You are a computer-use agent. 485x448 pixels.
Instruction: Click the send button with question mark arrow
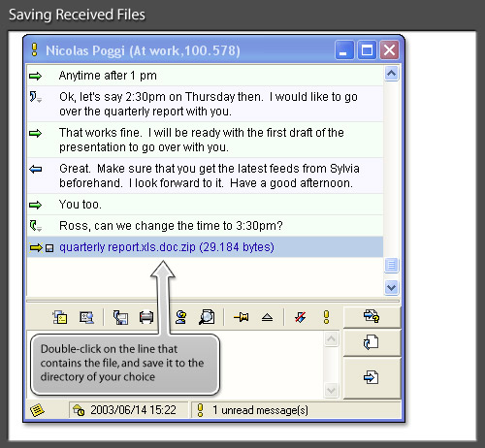372,317
